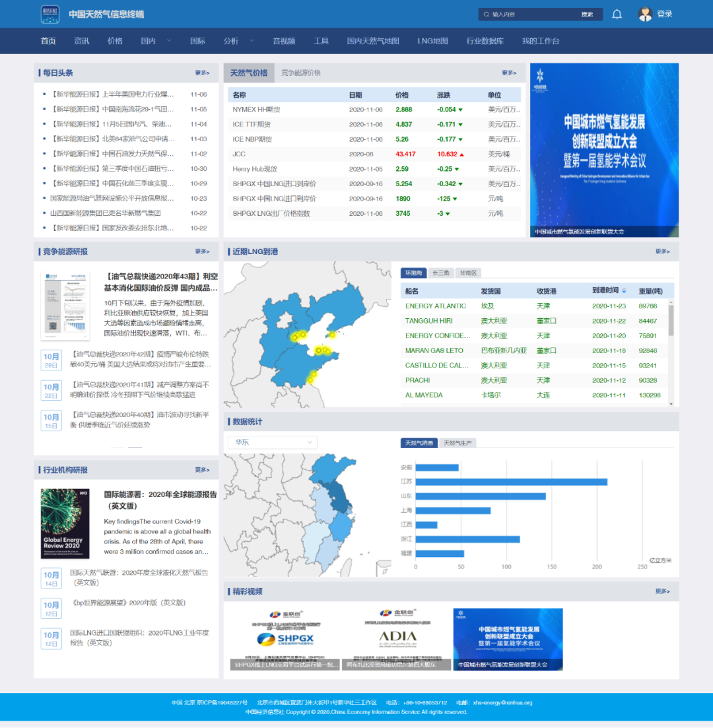Click the Xinhua logo in header
The width and height of the screenshot is (713, 728).
pyautogui.click(x=50, y=14)
